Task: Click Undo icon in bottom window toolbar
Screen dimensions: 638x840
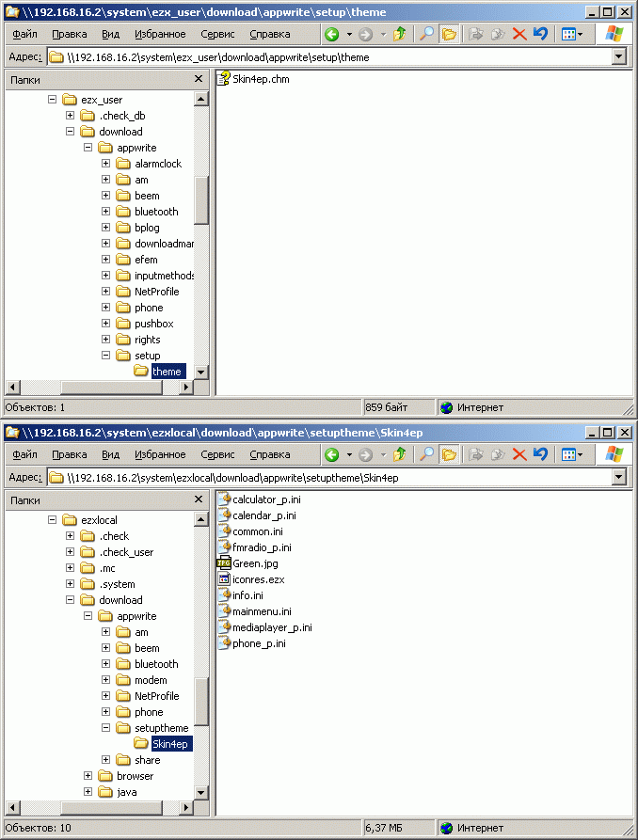Action: click(540, 455)
